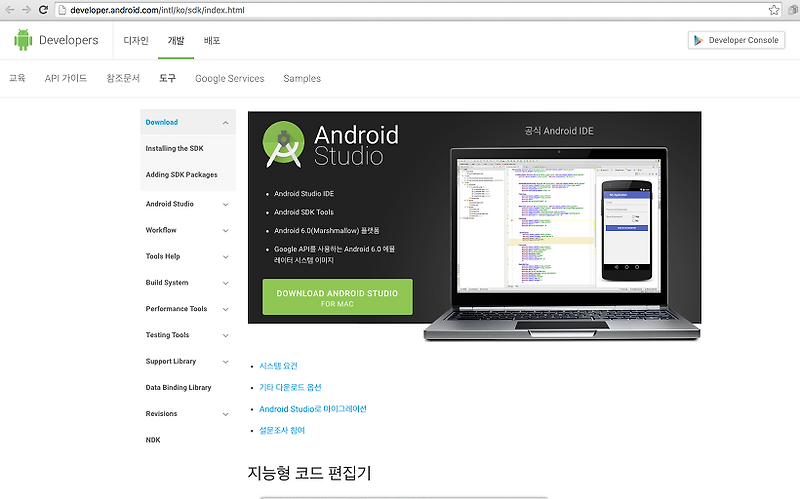Click the Android robot logo
Image resolution: width=800 pixels, height=499 pixels.
[23, 40]
